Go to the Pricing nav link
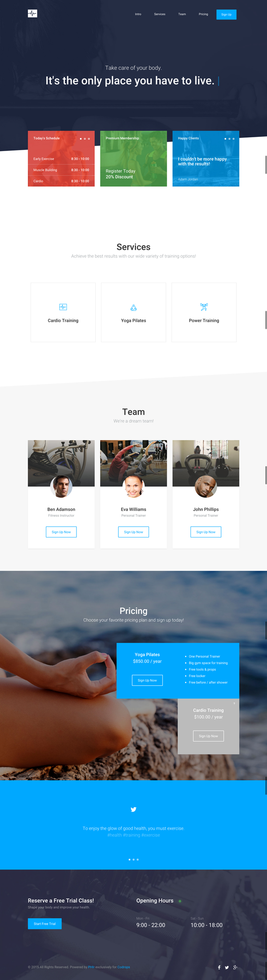 click(x=203, y=14)
